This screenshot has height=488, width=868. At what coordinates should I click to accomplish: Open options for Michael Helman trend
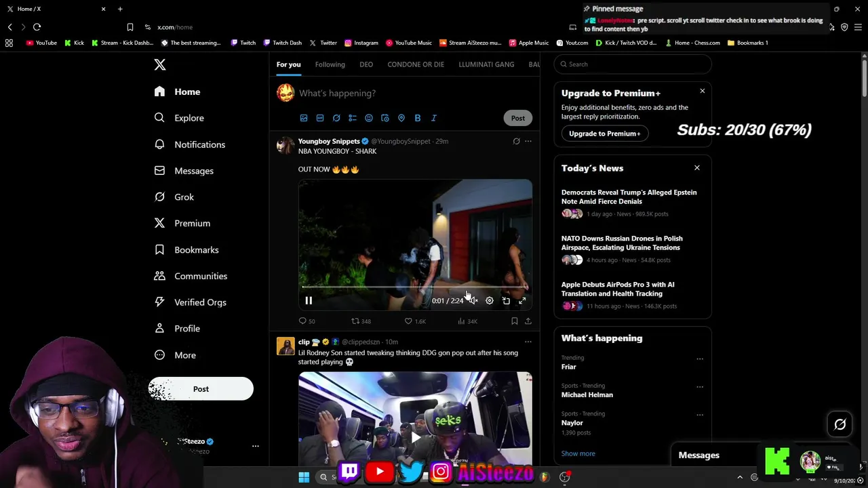click(700, 387)
